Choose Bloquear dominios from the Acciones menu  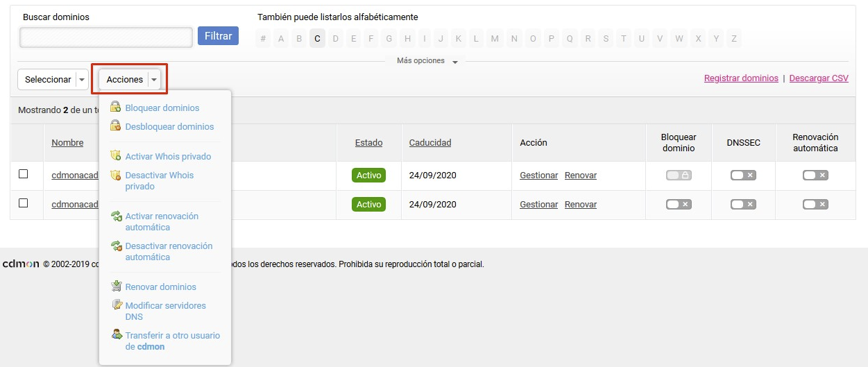point(162,108)
